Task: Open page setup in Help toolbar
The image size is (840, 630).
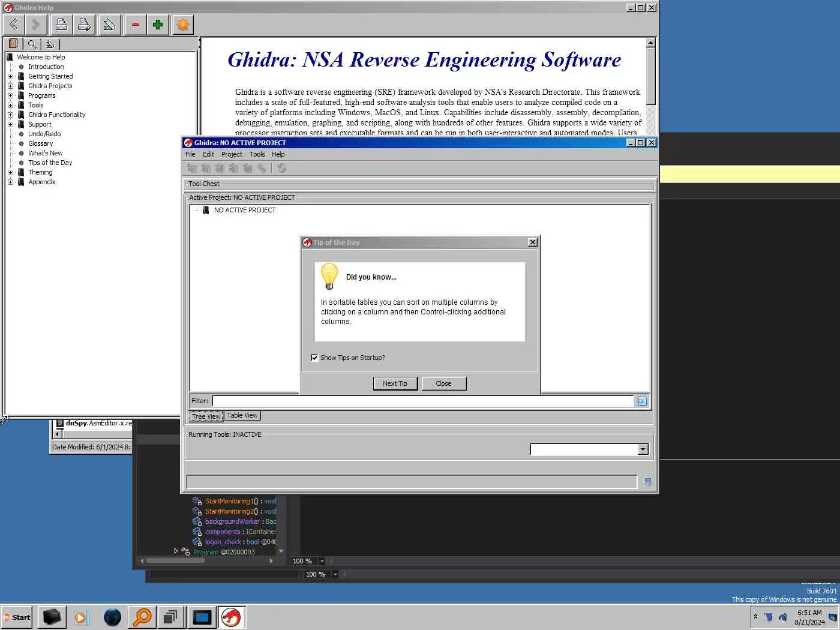Action: [84, 25]
